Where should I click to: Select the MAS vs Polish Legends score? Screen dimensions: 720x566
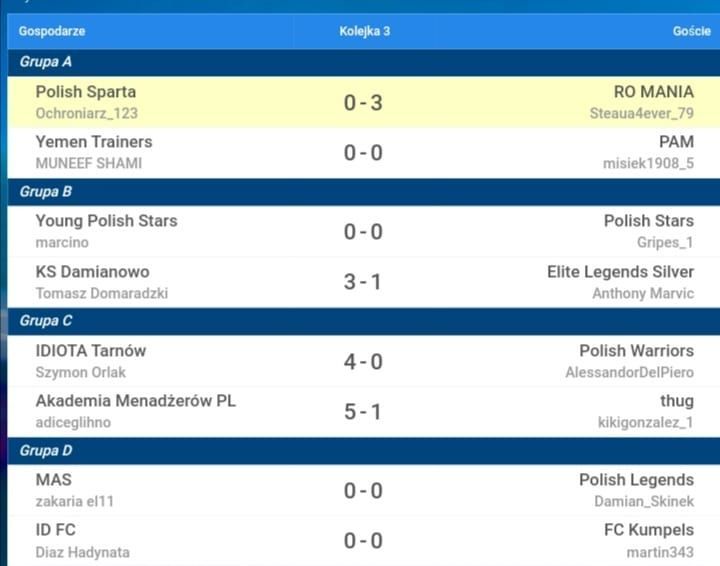[363, 491]
